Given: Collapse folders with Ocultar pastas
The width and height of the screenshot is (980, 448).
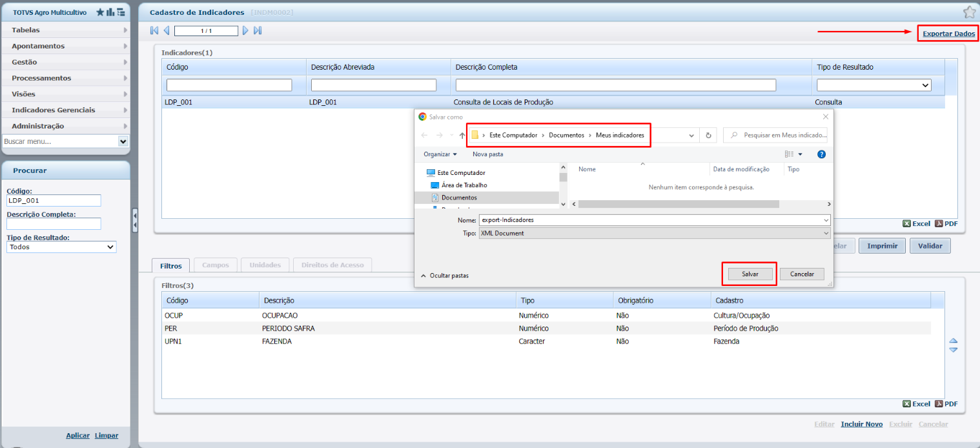Looking at the screenshot, I should coord(445,276).
